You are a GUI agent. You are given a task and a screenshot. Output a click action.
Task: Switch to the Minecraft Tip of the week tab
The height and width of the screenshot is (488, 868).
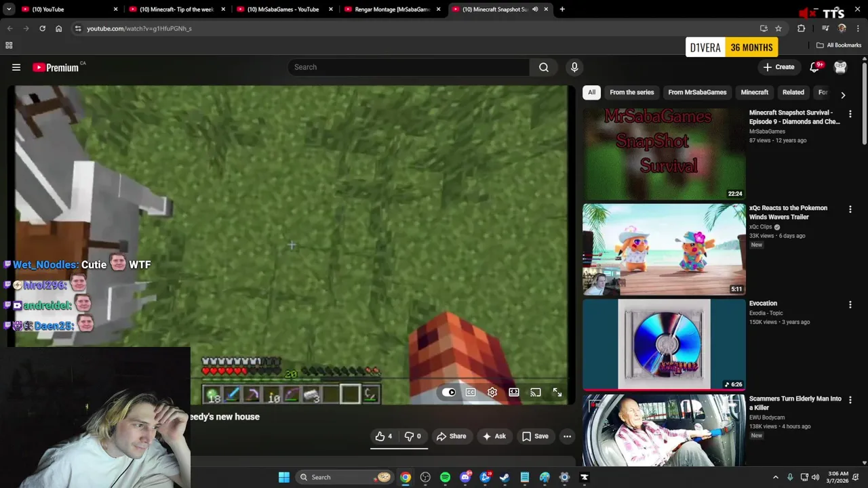[177, 9]
